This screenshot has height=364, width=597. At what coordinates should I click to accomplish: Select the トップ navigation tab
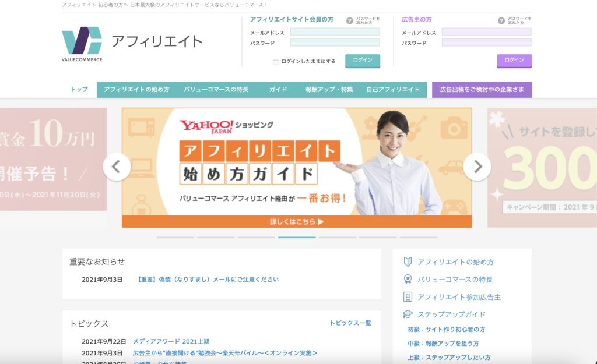pyautogui.click(x=79, y=89)
